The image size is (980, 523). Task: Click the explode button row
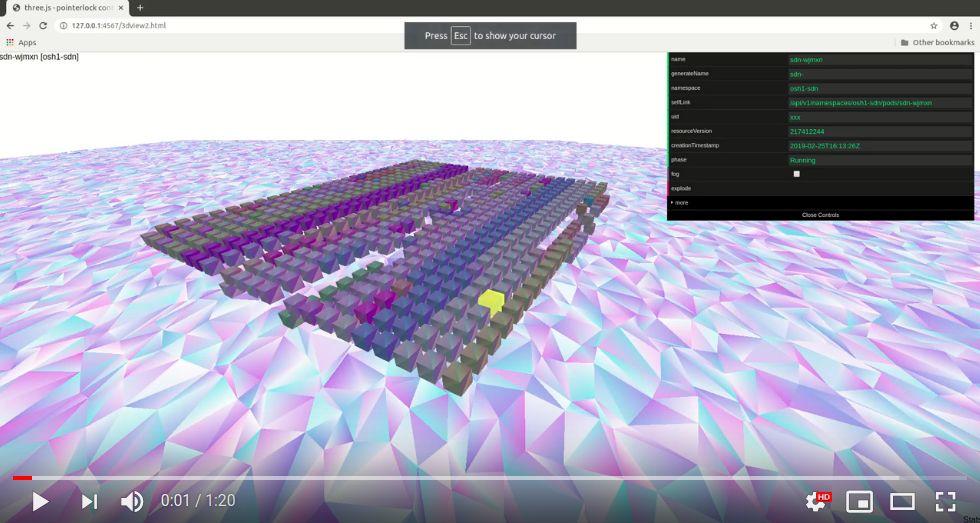(820, 189)
